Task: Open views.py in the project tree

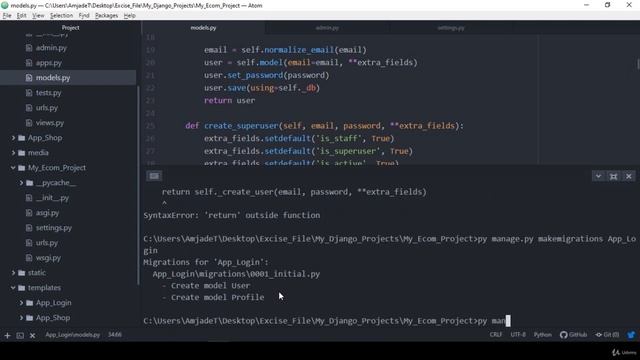Action: click(50, 123)
